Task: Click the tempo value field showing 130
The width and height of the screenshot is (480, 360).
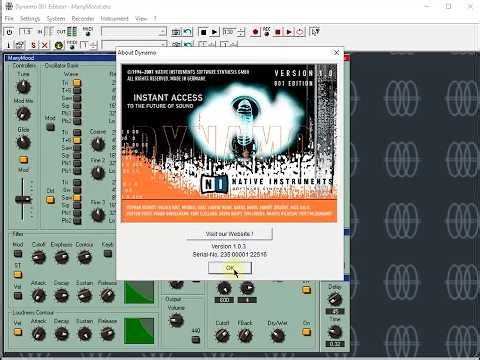Action: (x=230, y=32)
